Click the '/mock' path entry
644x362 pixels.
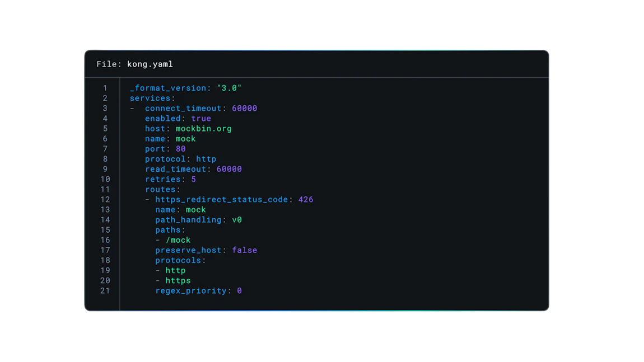pos(178,240)
